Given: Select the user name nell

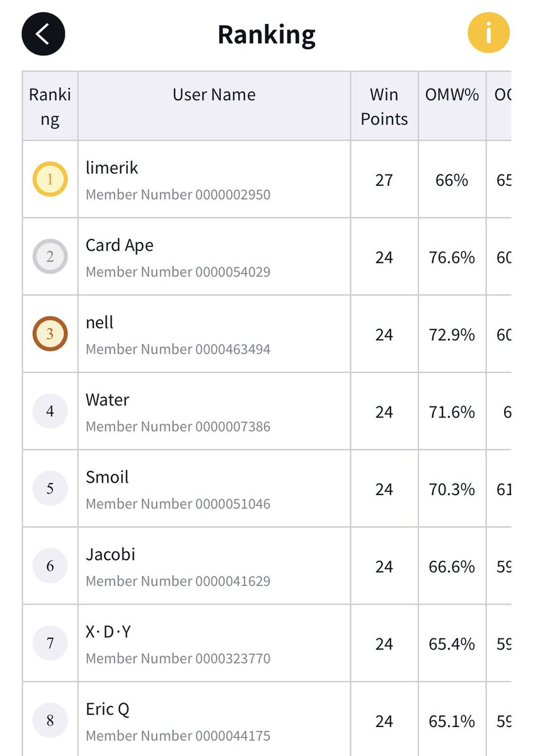Looking at the screenshot, I should pos(100,323).
